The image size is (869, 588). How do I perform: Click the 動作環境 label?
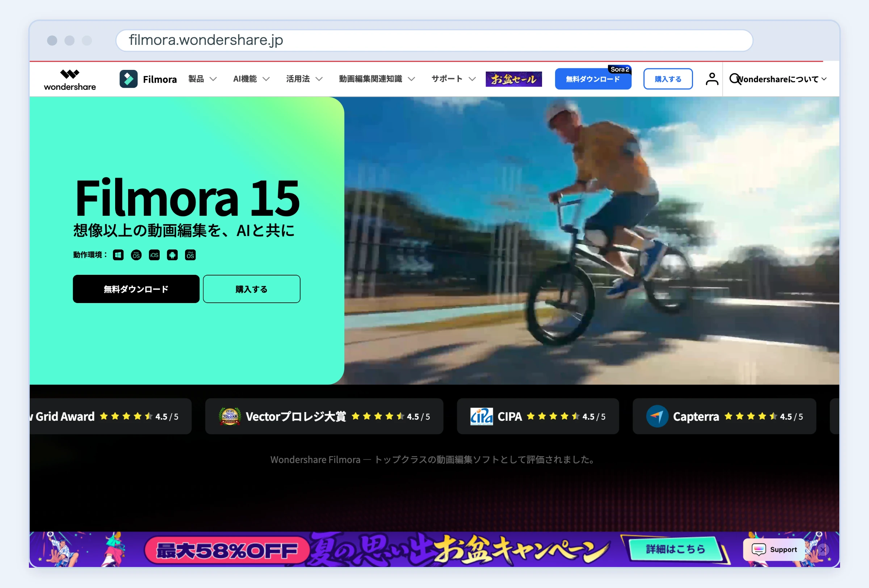pos(90,255)
